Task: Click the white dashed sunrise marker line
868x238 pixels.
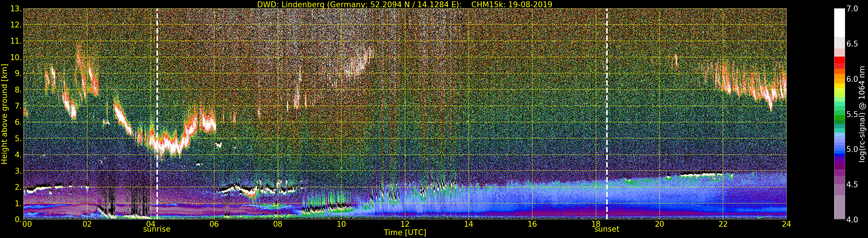Action: 157,114
